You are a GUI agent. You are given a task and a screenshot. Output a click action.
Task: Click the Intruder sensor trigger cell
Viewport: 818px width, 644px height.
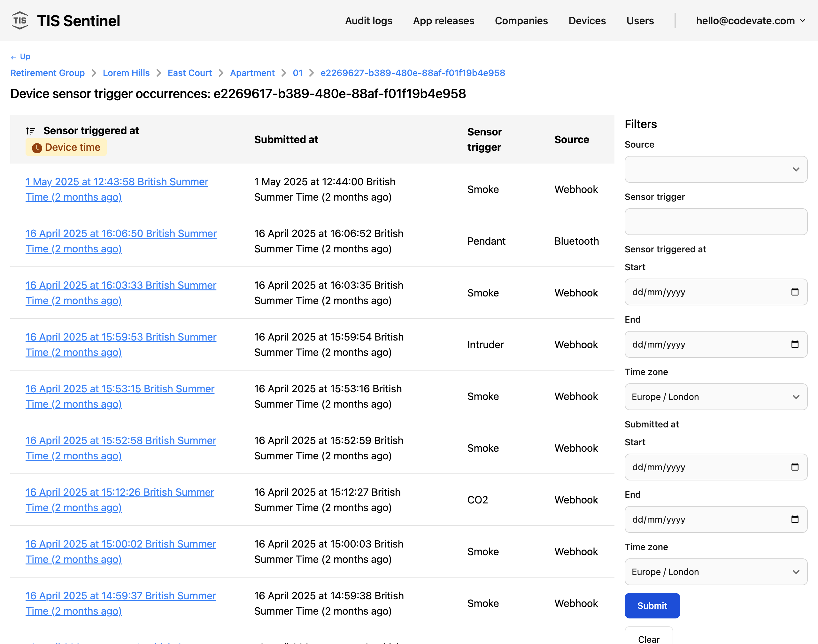(485, 344)
